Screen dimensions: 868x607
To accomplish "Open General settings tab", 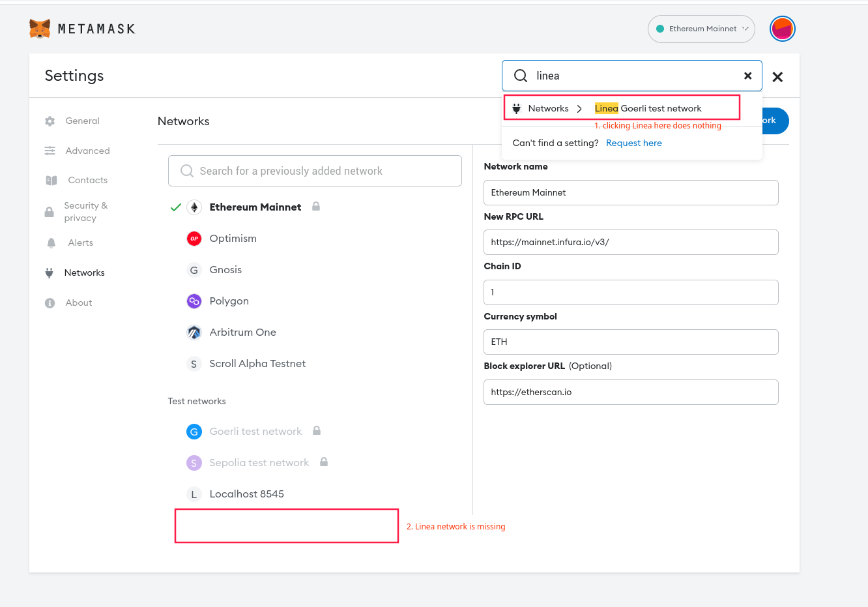I will pyautogui.click(x=83, y=121).
